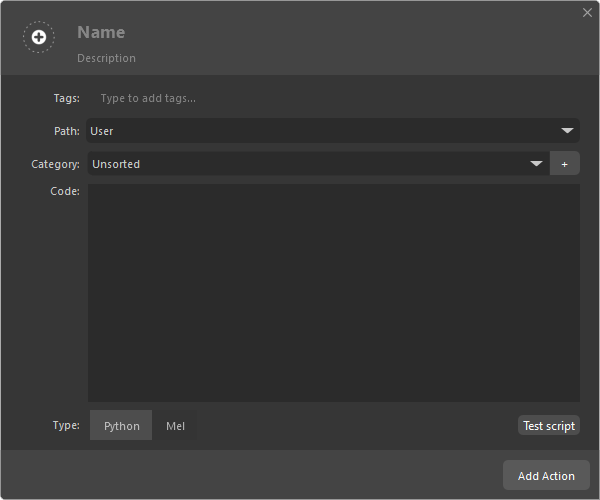Select Python script type
The height and width of the screenshot is (500, 600).
coord(121,425)
